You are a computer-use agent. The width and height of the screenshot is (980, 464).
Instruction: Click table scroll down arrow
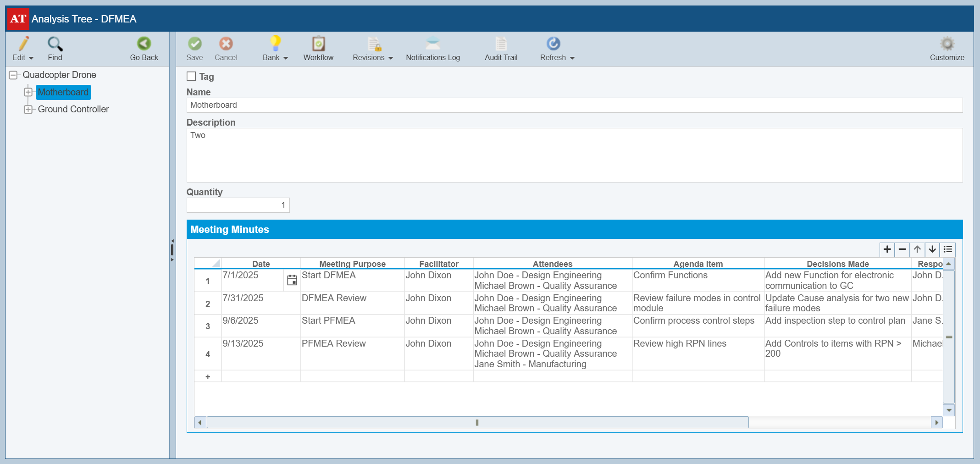949,410
